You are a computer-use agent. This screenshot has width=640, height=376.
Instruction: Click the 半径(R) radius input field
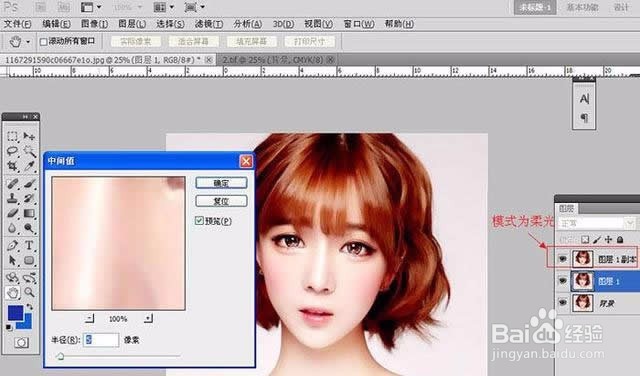(x=101, y=340)
